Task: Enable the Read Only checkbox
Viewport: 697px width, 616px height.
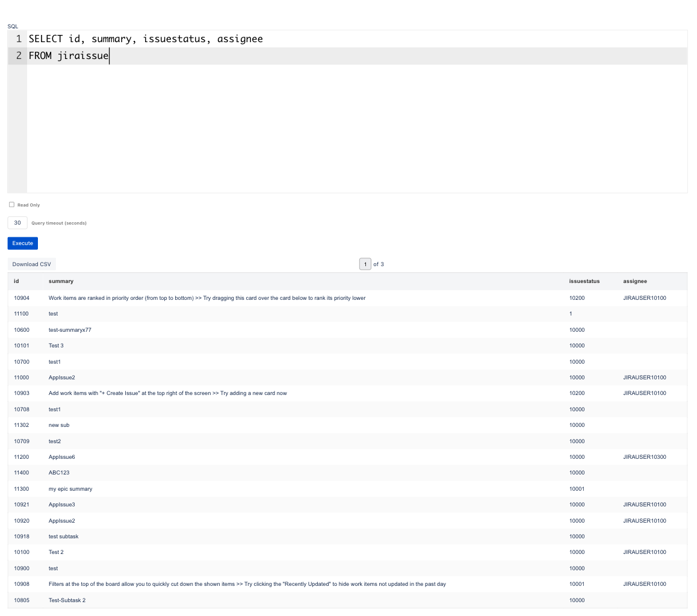Action: click(x=11, y=205)
